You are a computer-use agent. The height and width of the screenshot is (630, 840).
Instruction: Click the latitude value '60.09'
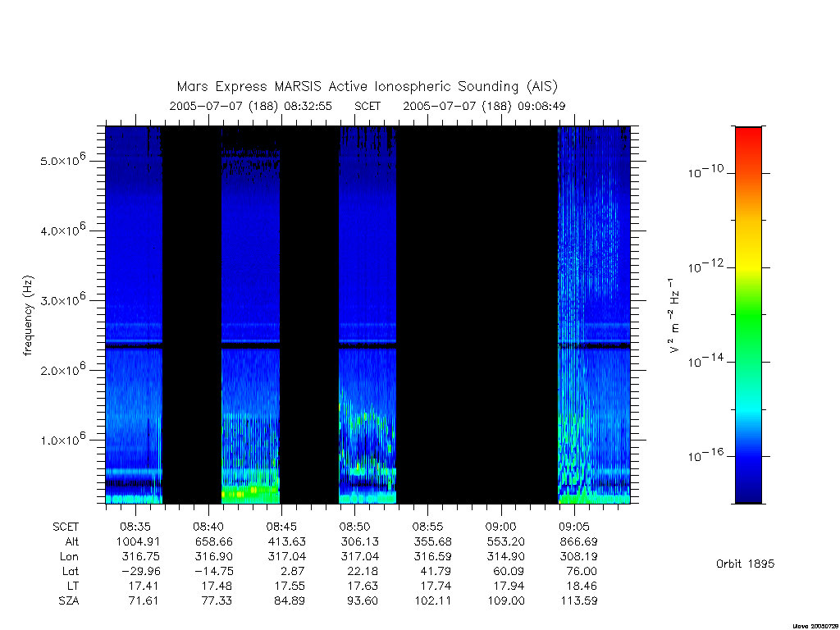pyautogui.click(x=509, y=571)
